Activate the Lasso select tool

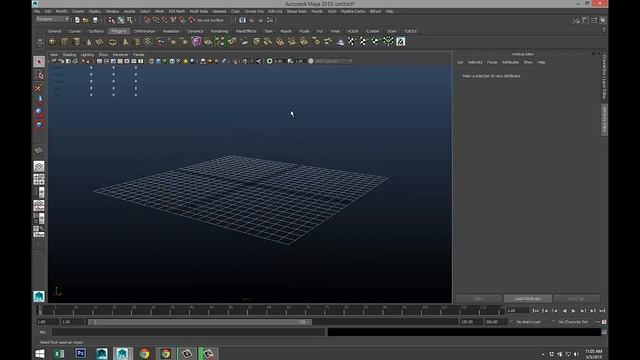pyautogui.click(x=39, y=75)
